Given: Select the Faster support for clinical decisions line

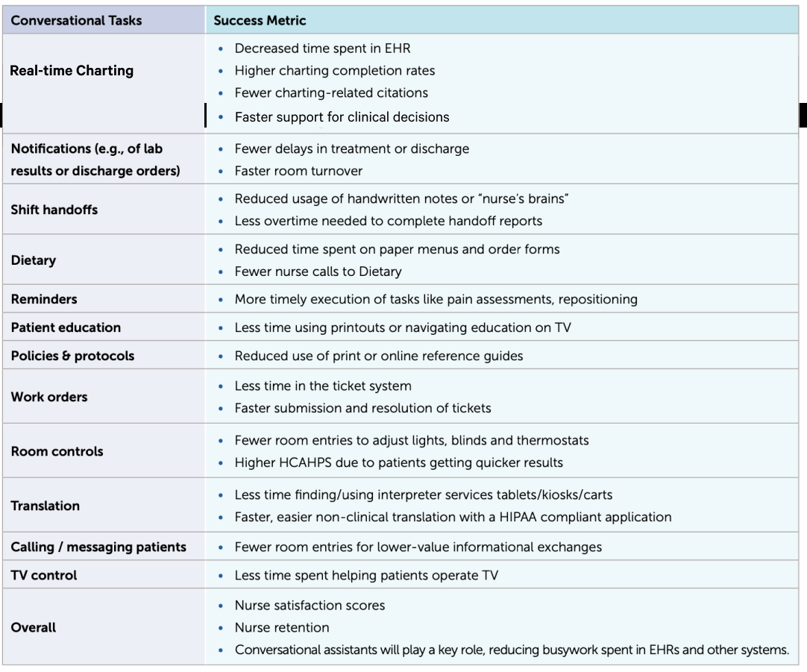Looking at the screenshot, I should [x=342, y=117].
